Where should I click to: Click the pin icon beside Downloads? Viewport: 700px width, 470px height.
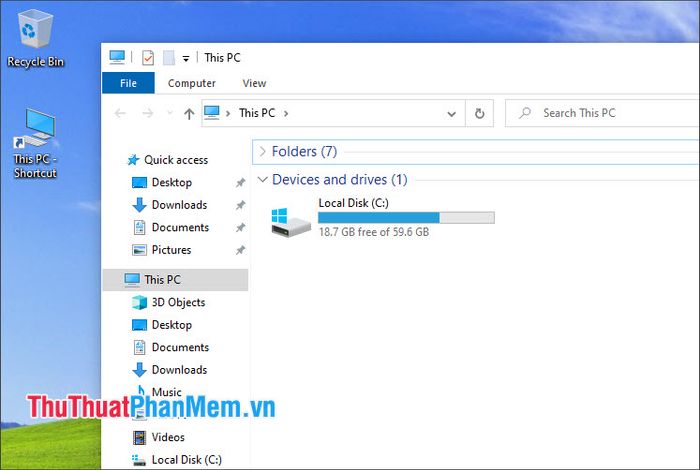coord(241,204)
